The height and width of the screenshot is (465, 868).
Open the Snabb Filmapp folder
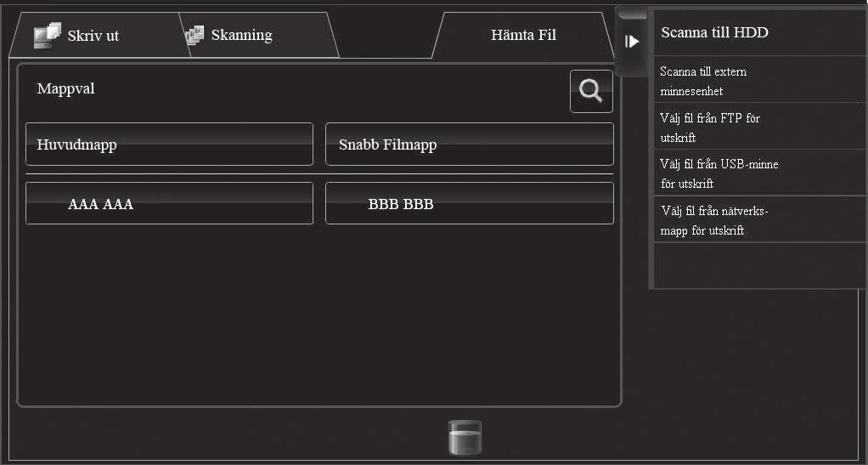[x=470, y=145]
